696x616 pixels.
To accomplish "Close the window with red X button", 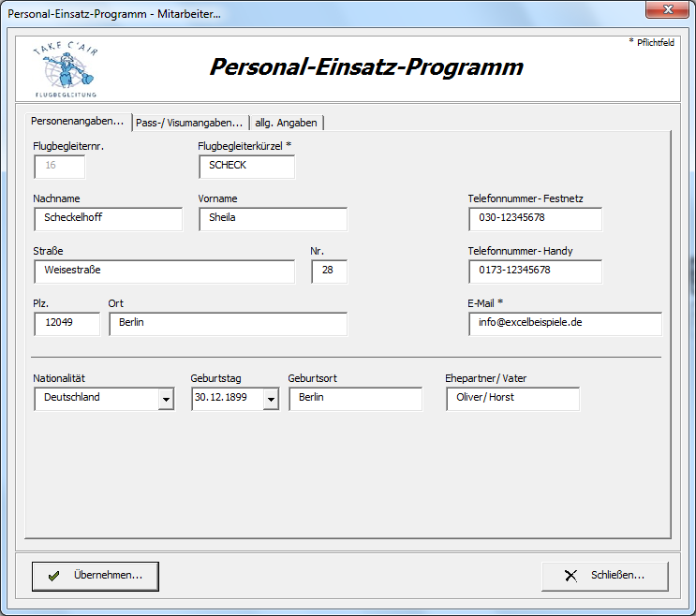I will click(x=667, y=9).
